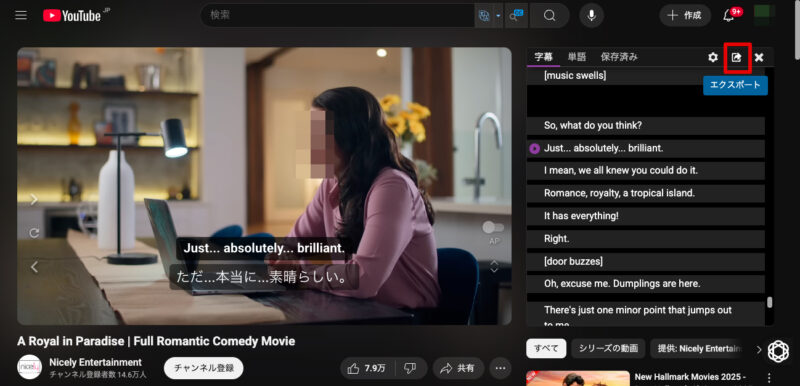Select subtitle '[door buzzes]'

[645, 261]
